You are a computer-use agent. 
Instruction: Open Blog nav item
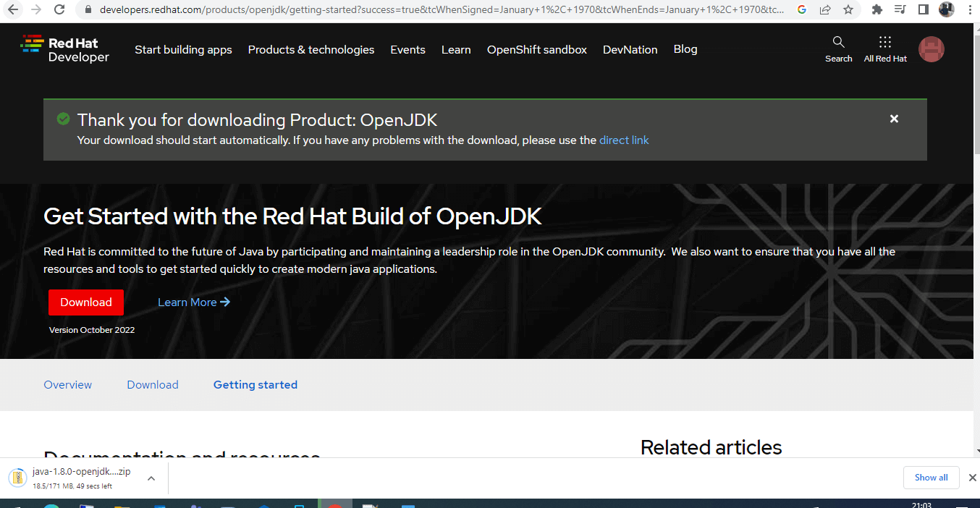[x=685, y=49]
